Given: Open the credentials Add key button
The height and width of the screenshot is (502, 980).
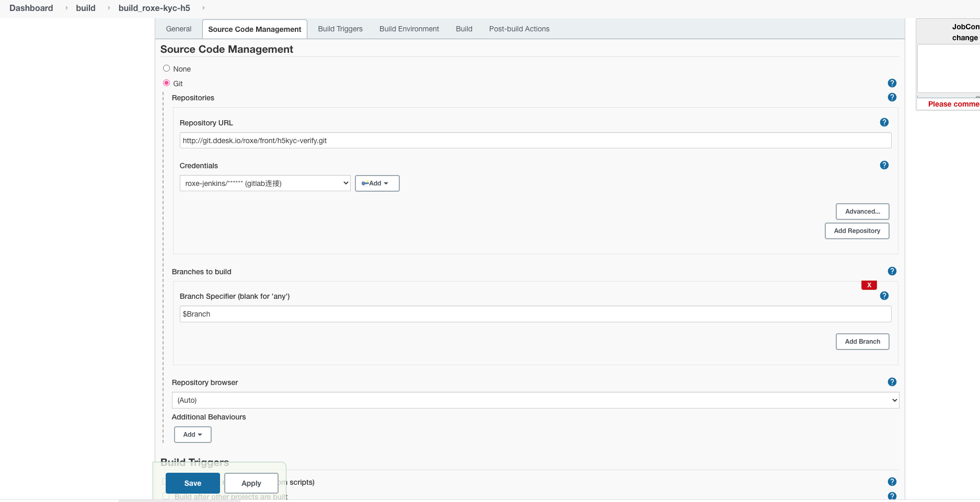Looking at the screenshot, I should [377, 183].
